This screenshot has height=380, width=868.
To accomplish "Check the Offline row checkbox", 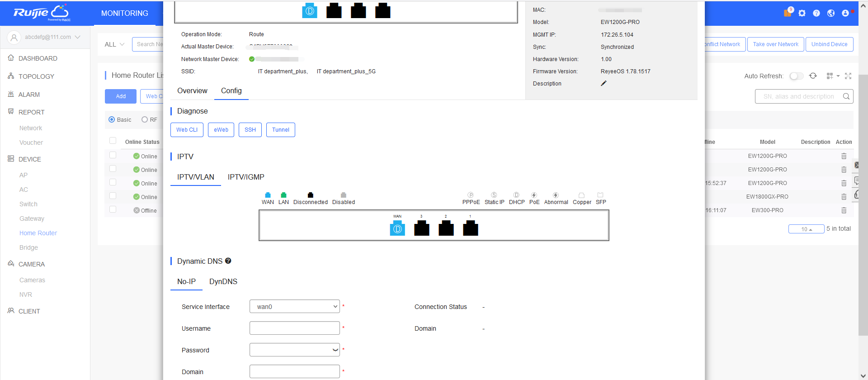I will 113,209.
